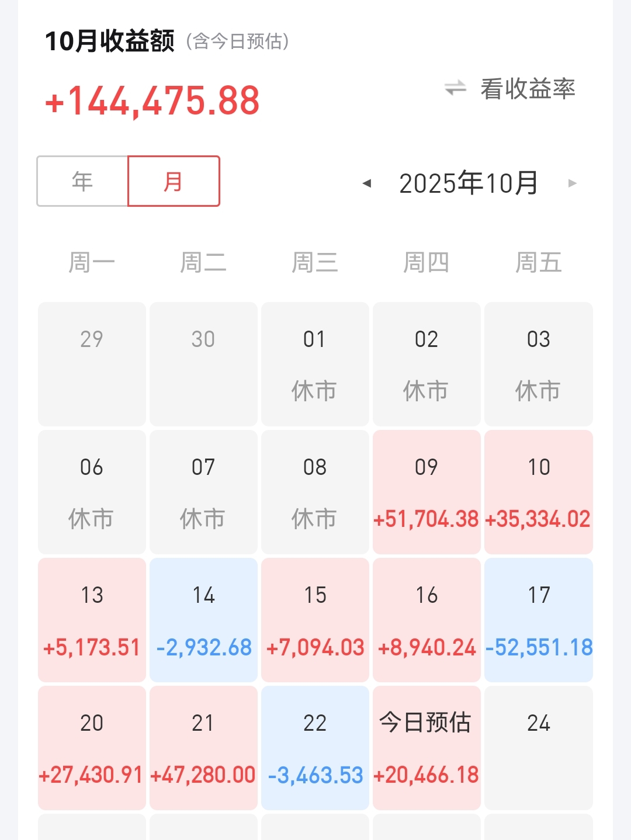Open day 21 showing +47,280.00

203,748
